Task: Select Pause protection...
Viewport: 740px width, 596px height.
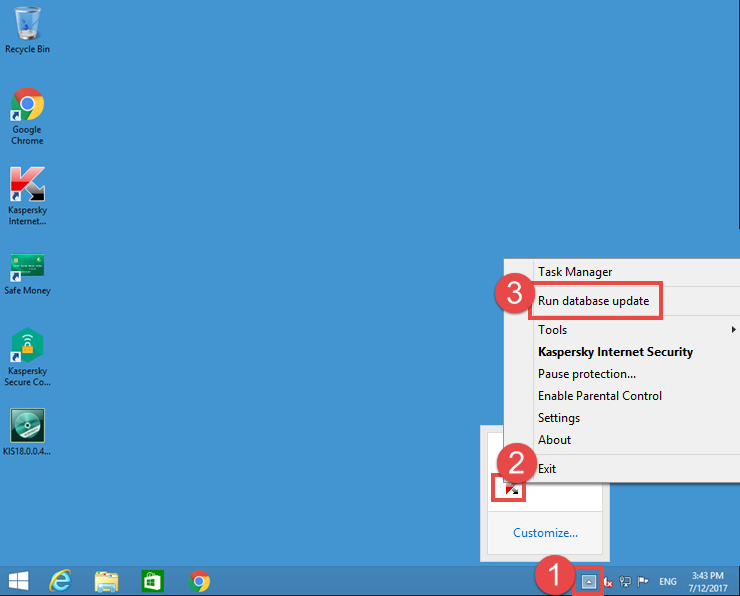Action: pyautogui.click(x=622, y=374)
